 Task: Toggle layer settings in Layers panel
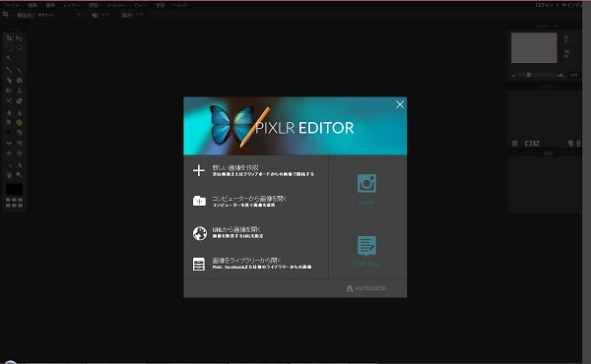514,144
